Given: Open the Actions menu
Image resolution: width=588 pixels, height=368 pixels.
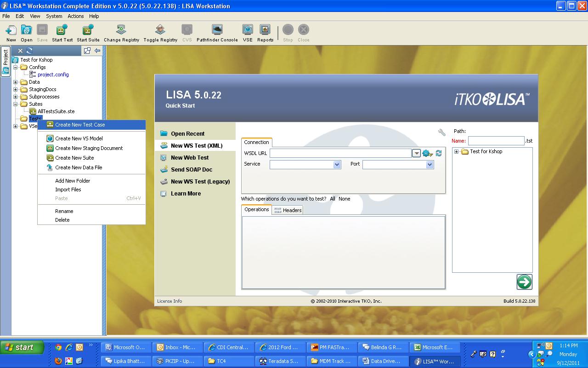Looking at the screenshot, I should (75, 16).
